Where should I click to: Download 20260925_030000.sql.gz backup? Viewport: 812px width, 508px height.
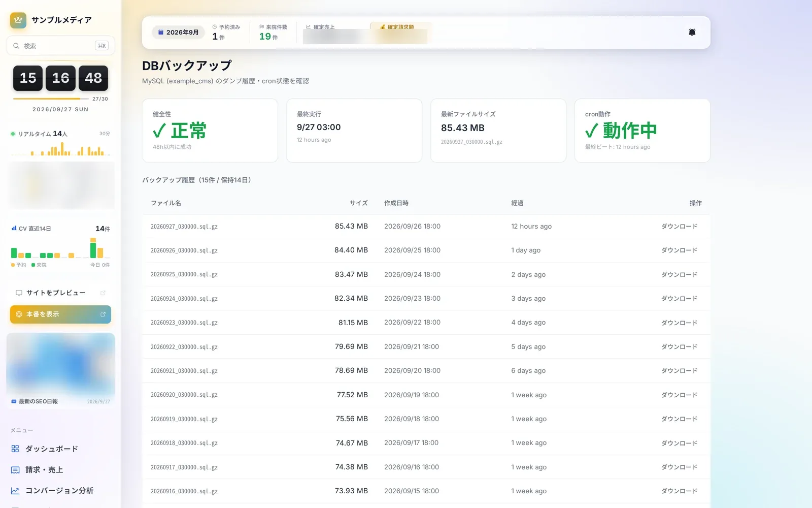coord(679,274)
